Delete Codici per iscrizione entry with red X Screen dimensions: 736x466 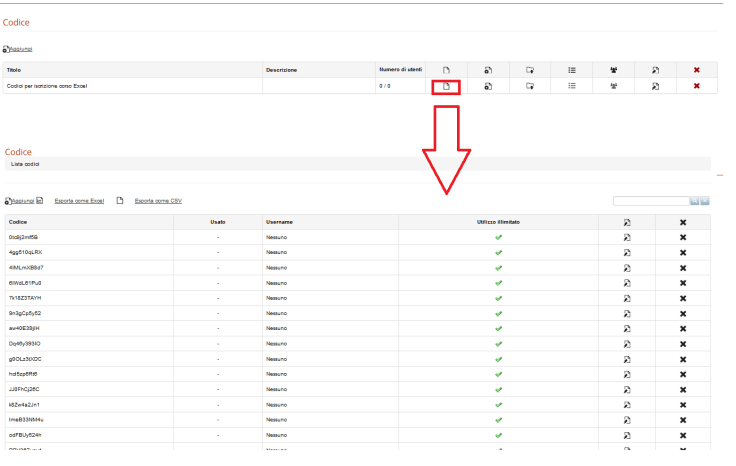pos(697,87)
